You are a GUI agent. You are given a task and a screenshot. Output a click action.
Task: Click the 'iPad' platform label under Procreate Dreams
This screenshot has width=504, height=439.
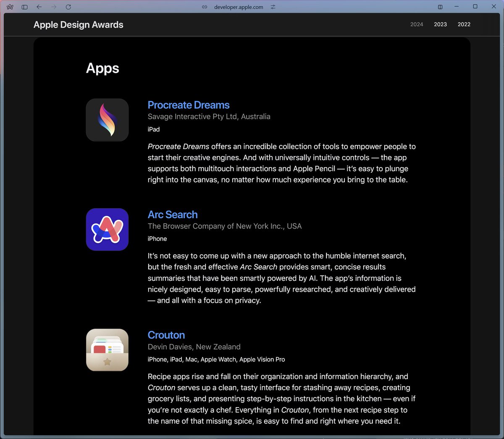[154, 129]
